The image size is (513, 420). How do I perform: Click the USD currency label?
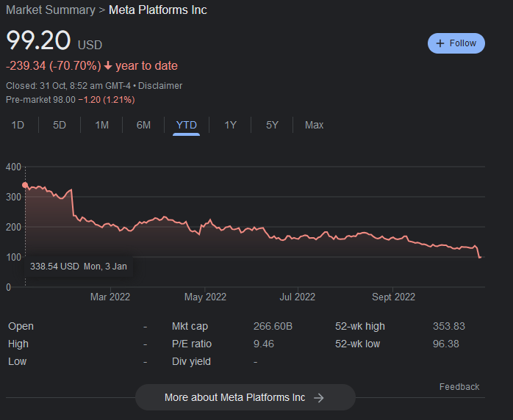(90, 45)
